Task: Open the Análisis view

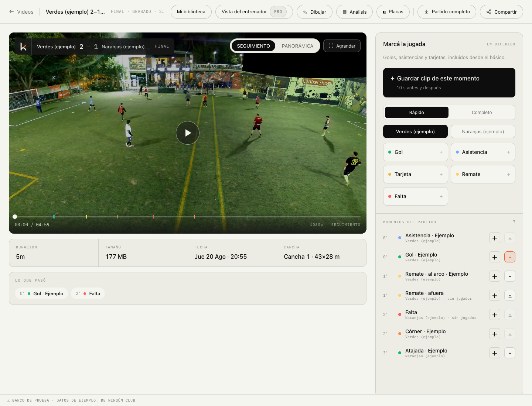Action: pyautogui.click(x=354, y=12)
